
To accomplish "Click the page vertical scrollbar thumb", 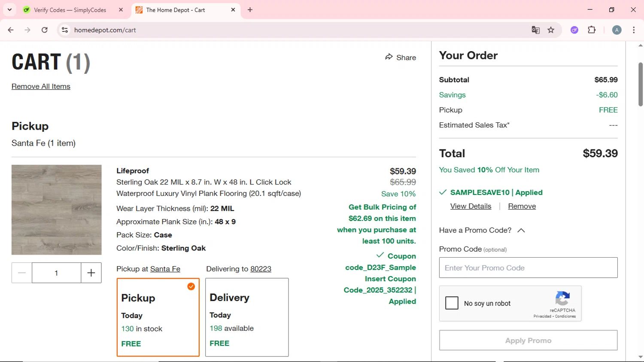I will pyautogui.click(x=640, y=84).
